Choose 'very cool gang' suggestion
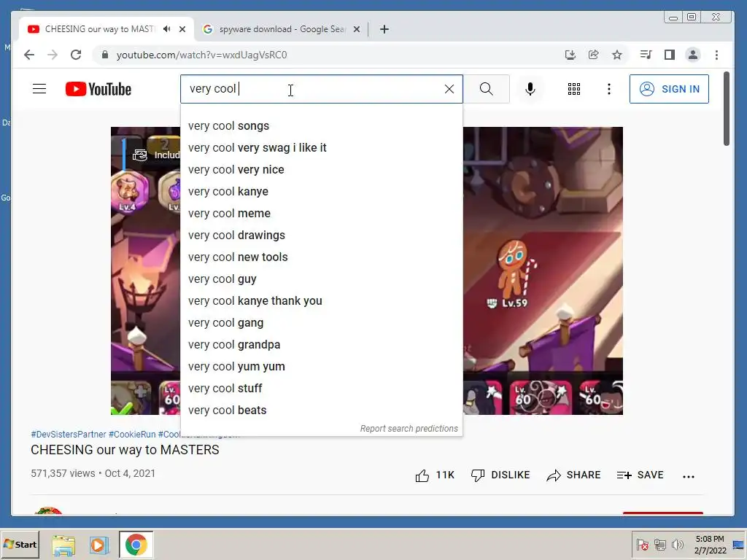The width and height of the screenshot is (747, 560). [322, 323]
